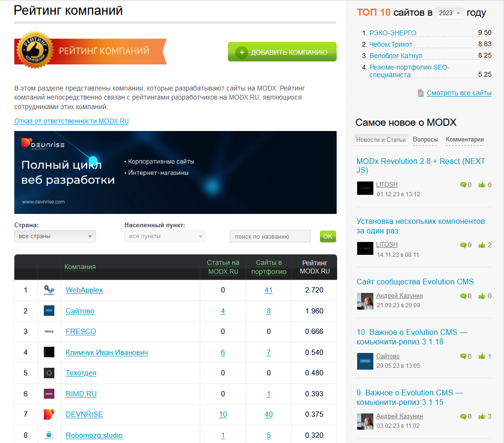The image size is (504, 443).
Task: Open 'Установка нескольких компонентов за один раз' article
Action: [421, 226]
